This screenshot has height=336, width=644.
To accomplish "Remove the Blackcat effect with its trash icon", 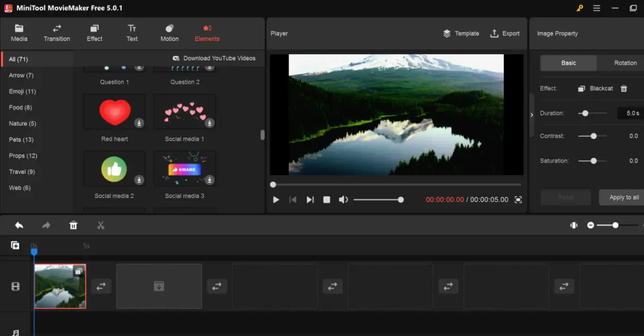I will [624, 89].
